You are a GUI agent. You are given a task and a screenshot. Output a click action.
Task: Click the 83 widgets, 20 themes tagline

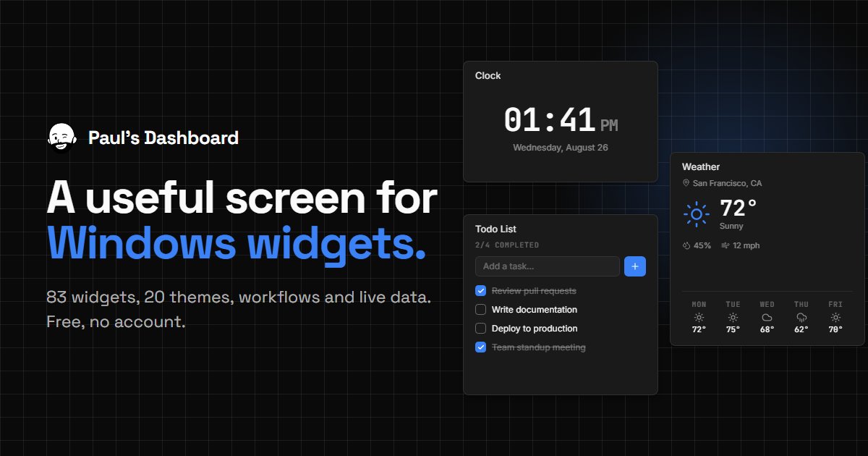(239, 297)
